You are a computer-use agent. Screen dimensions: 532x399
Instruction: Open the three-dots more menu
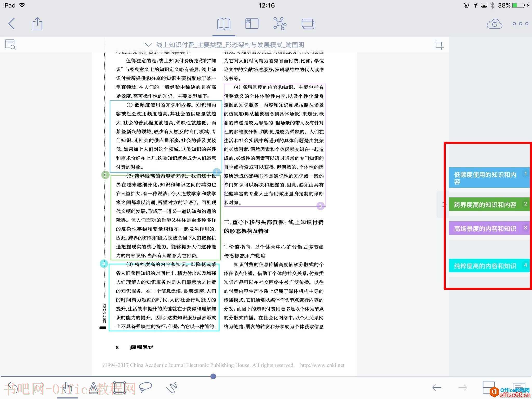tap(520, 24)
